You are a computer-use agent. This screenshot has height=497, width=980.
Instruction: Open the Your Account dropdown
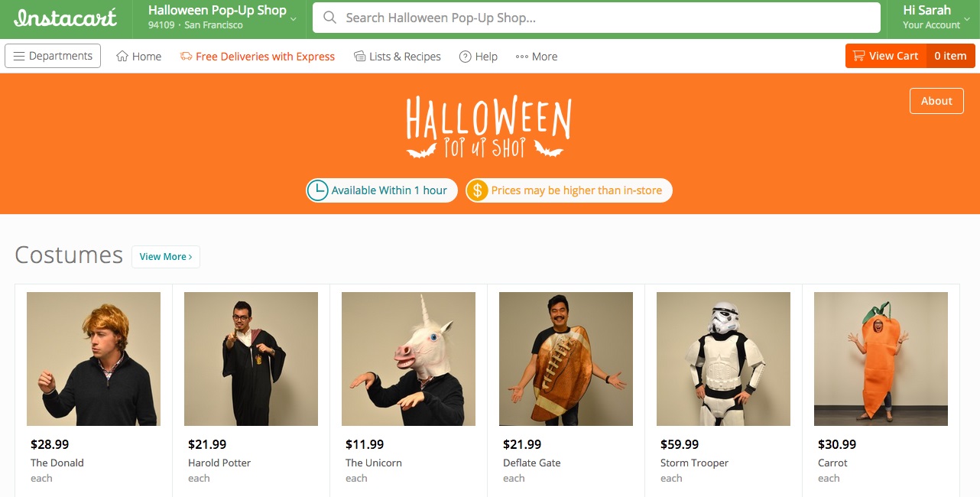click(932, 15)
